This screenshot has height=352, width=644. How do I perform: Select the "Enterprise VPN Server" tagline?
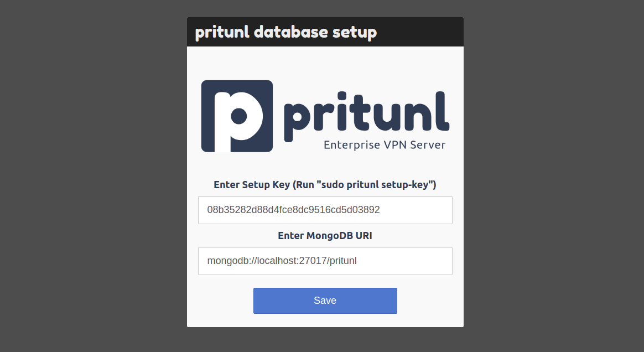point(385,145)
